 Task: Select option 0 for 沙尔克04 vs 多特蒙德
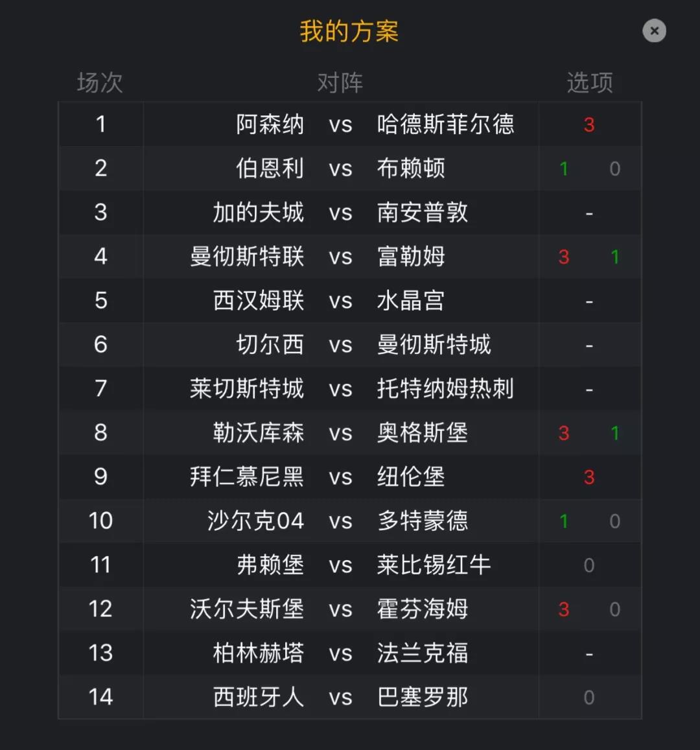pyautogui.click(x=615, y=521)
